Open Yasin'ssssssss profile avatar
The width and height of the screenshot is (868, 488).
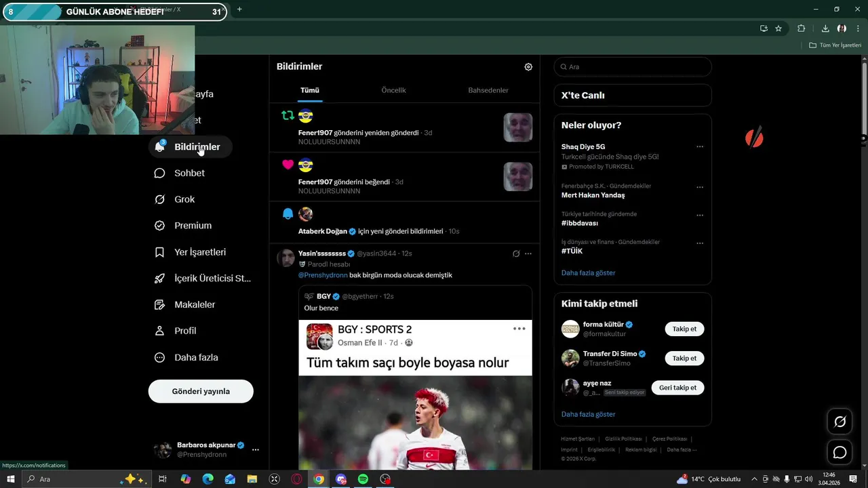[x=286, y=258]
